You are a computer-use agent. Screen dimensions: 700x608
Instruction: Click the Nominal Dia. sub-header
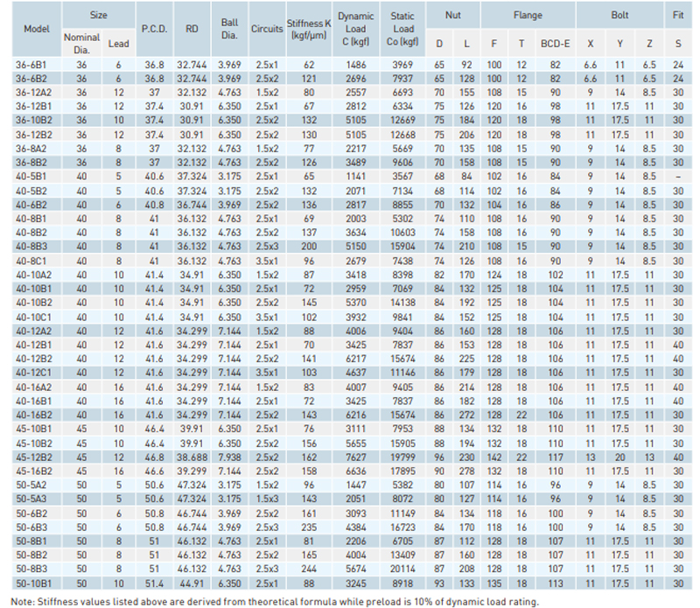coord(81,41)
